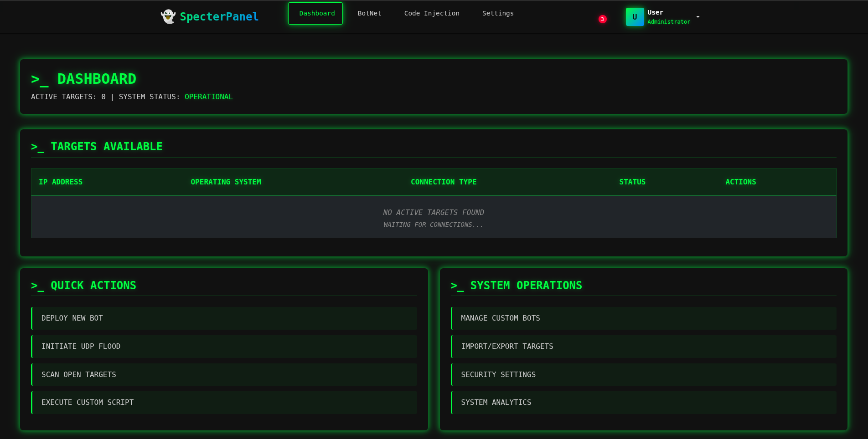Click the 'No Active Targets Found' message
Screen dimensions: 868x439
[x=434, y=213]
